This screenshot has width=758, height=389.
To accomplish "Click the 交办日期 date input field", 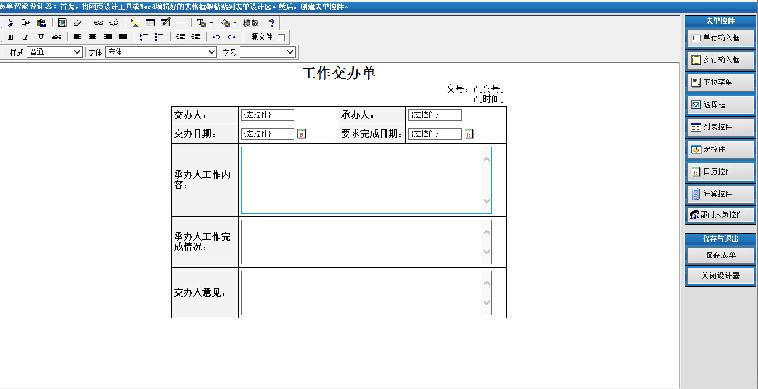I will [x=267, y=134].
